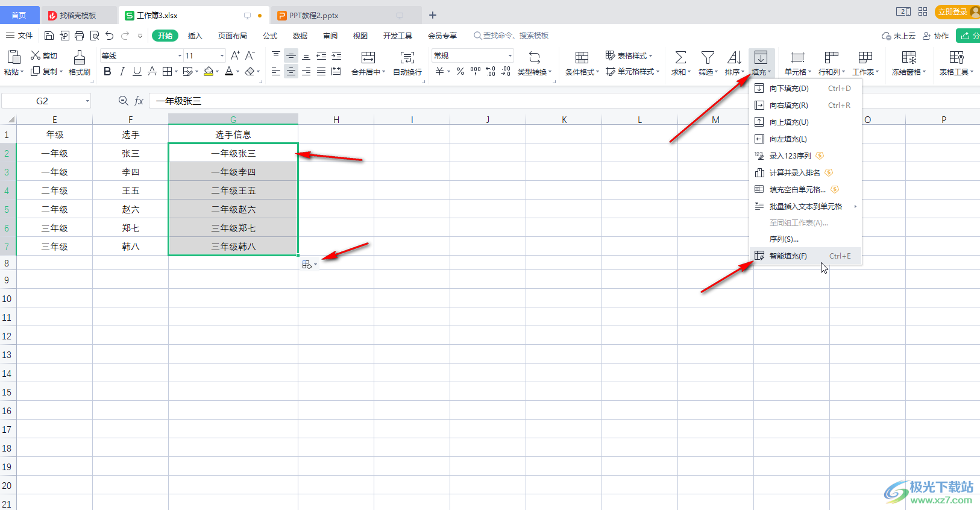Toggle top vertical alignment
980x510 pixels.
(275, 55)
